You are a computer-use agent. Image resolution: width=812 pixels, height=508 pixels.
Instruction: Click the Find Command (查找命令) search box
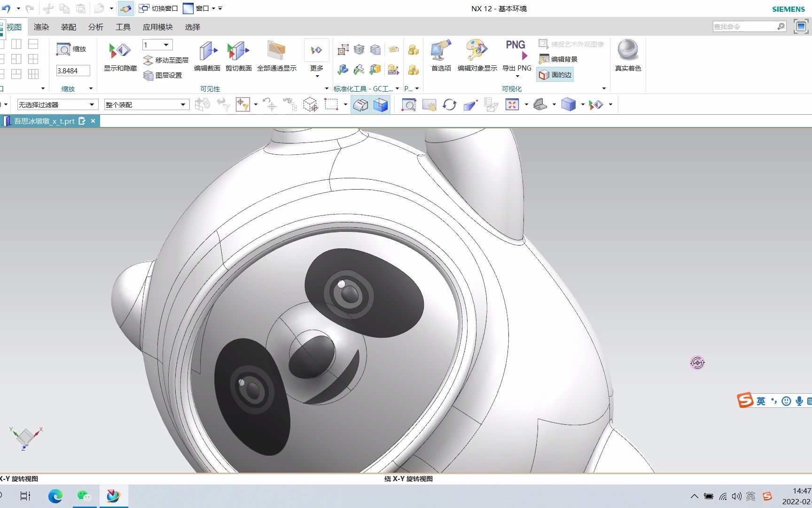[750, 26]
